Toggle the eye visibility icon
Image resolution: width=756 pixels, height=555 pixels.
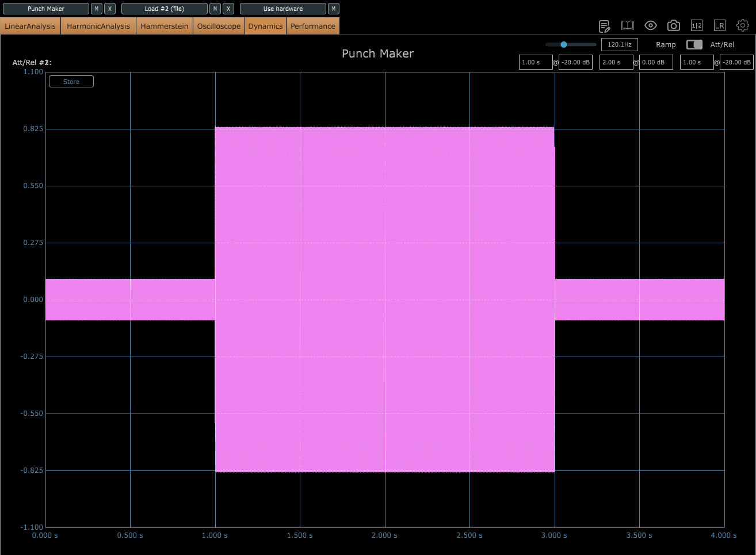tap(650, 25)
